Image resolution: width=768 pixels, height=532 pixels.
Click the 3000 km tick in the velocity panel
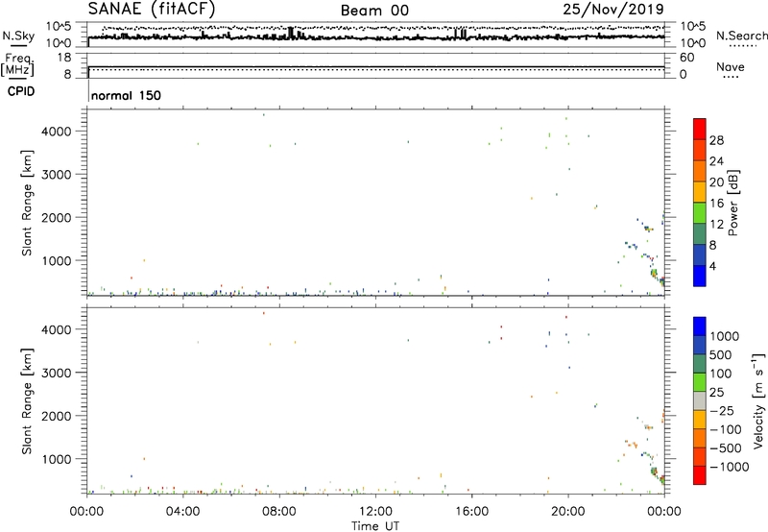57,373
